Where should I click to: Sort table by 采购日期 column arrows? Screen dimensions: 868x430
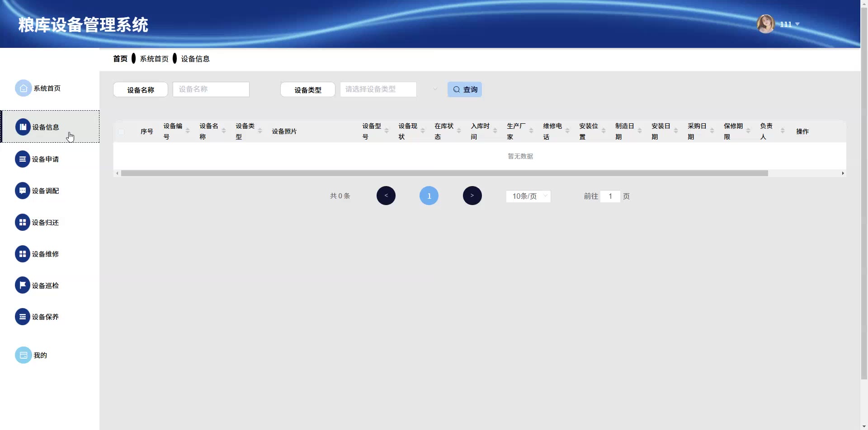712,131
